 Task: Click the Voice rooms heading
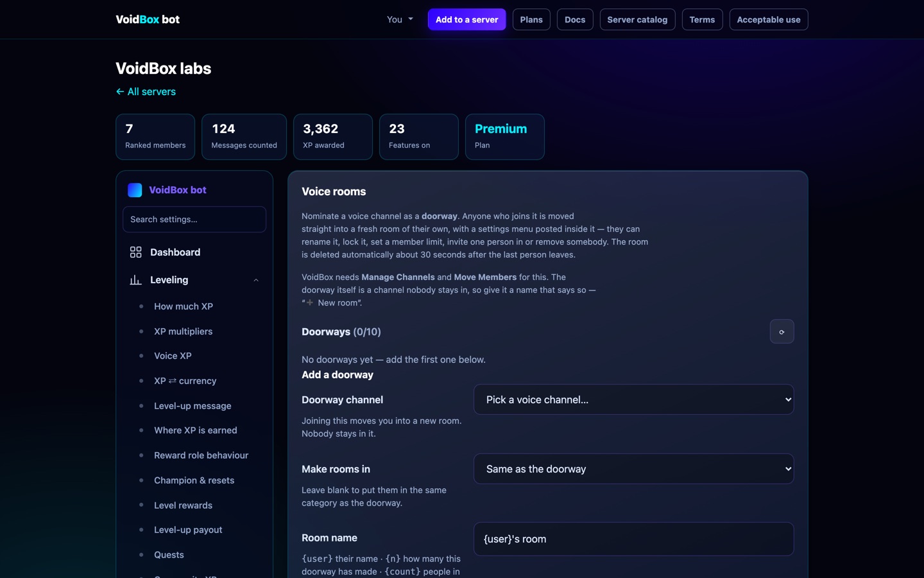334,191
